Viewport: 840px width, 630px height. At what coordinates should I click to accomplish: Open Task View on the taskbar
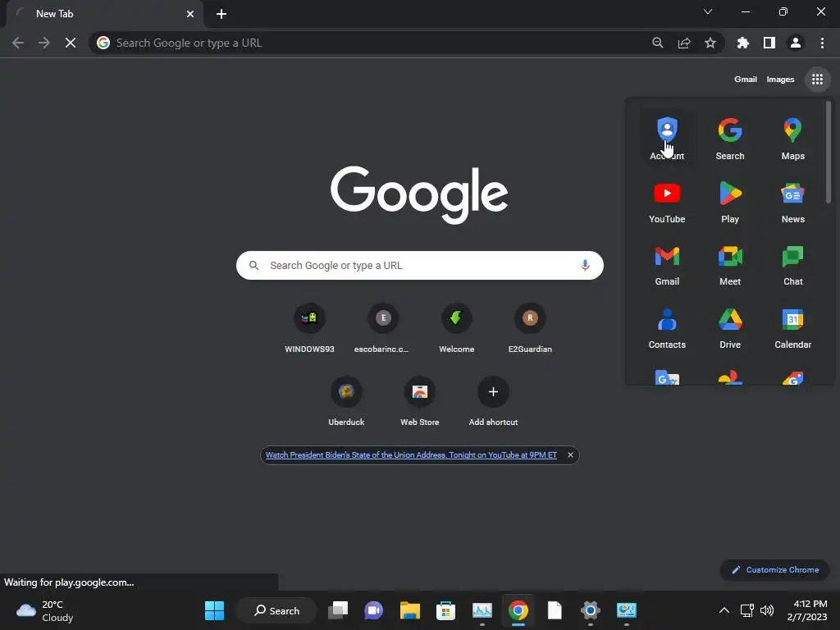(x=338, y=610)
